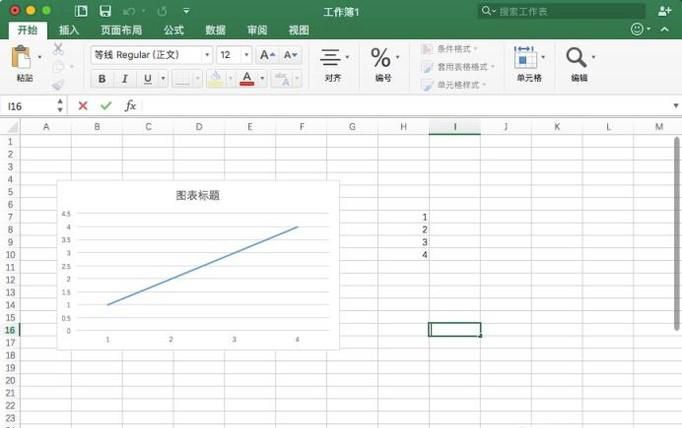Screen dimensions: 682x428
Task: Open 条件格式 conditional formatting
Action: 450,49
